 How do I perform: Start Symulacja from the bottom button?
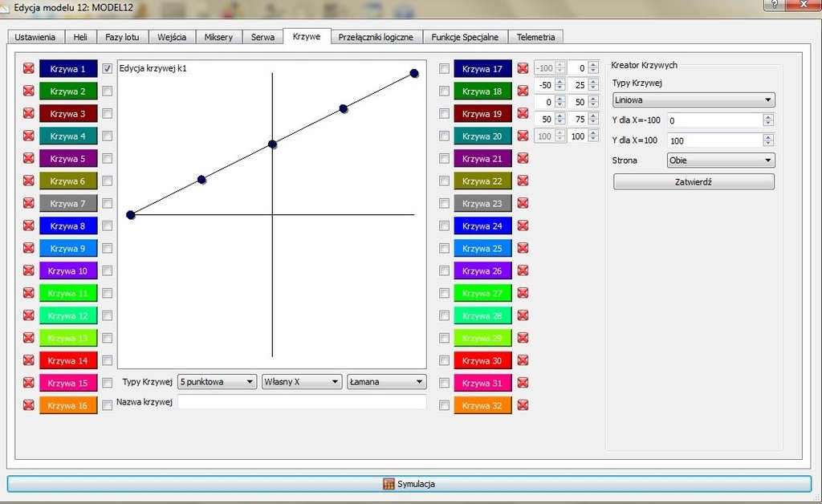409,484
